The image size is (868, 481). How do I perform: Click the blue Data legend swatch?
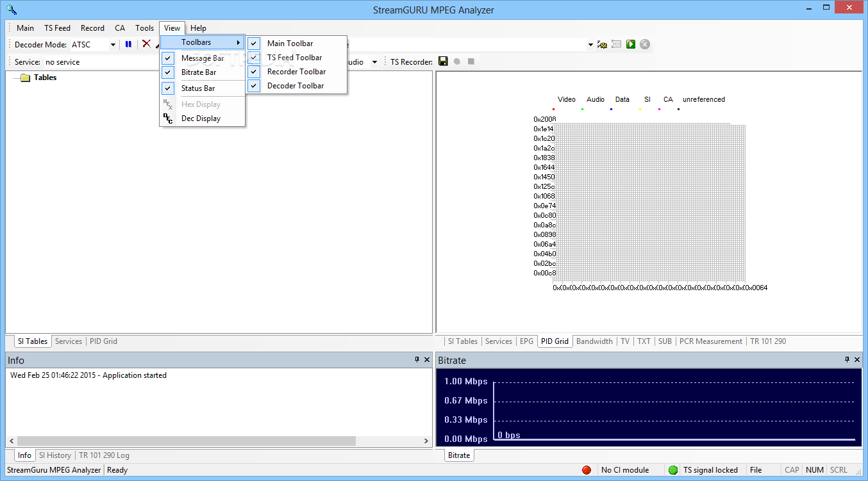coord(611,109)
